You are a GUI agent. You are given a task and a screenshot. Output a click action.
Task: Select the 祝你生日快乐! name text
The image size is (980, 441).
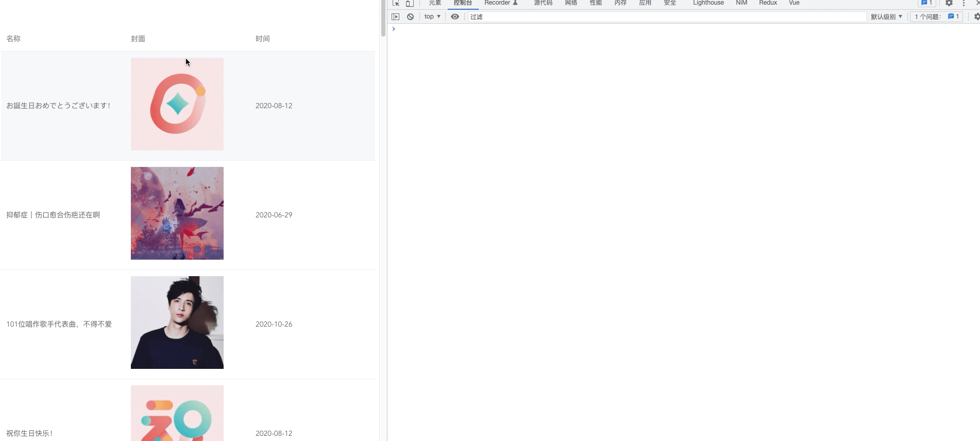[x=29, y=433]
